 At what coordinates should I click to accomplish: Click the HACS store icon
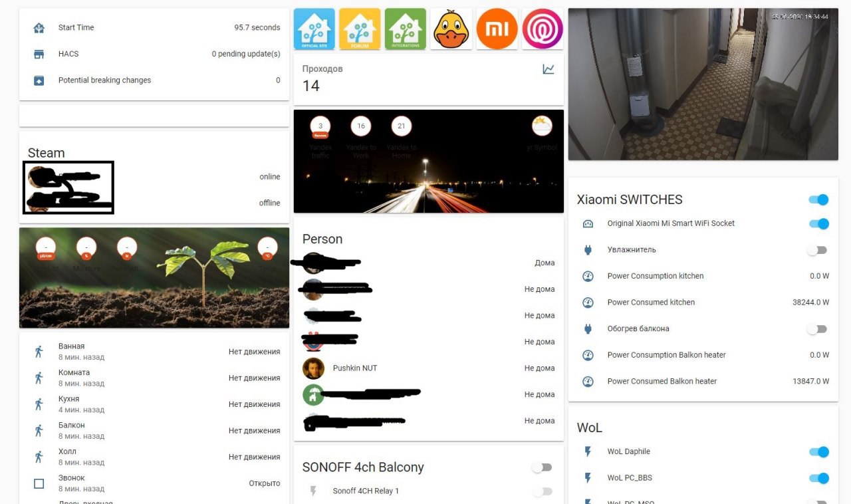[39, 54]
